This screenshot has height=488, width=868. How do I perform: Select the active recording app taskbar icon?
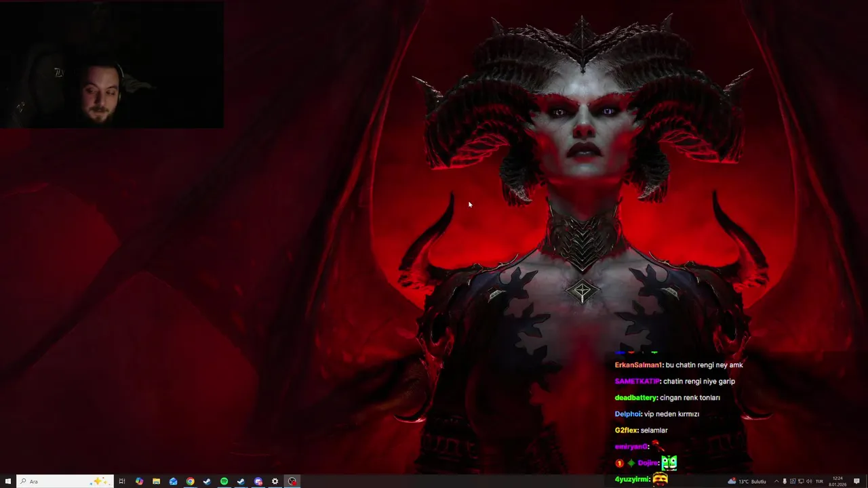292,481
